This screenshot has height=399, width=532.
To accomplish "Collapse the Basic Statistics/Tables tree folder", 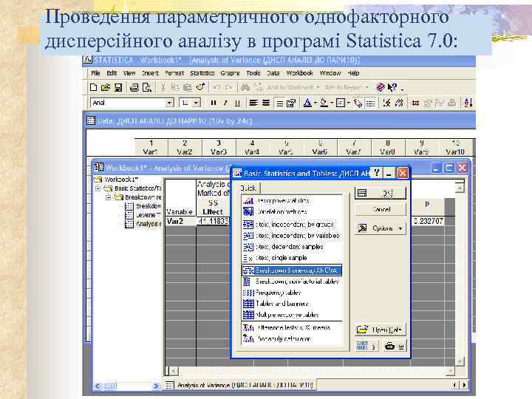I will [98, 188].
